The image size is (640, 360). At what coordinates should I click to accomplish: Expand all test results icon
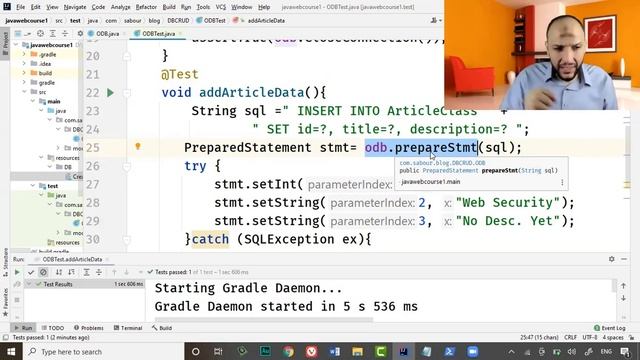87,272
